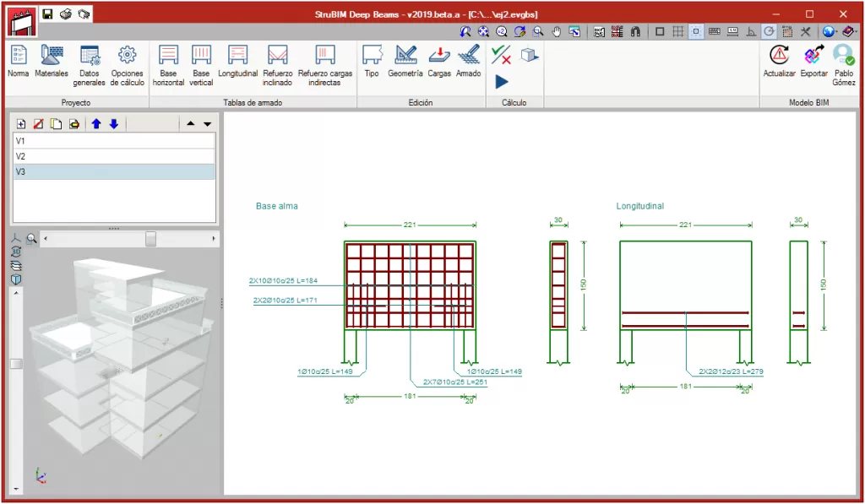The image size is (865, 504).
Task: Toggle the magnet snap option
Action: coord(634,31)
